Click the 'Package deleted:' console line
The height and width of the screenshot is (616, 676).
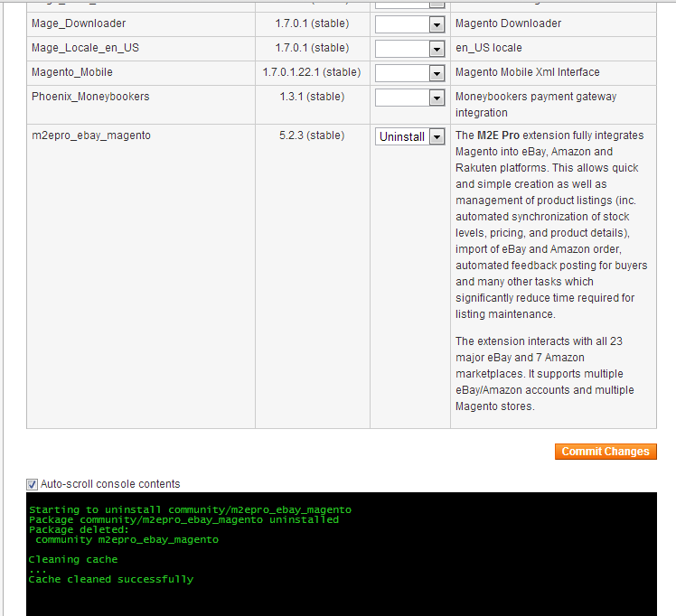79,529
